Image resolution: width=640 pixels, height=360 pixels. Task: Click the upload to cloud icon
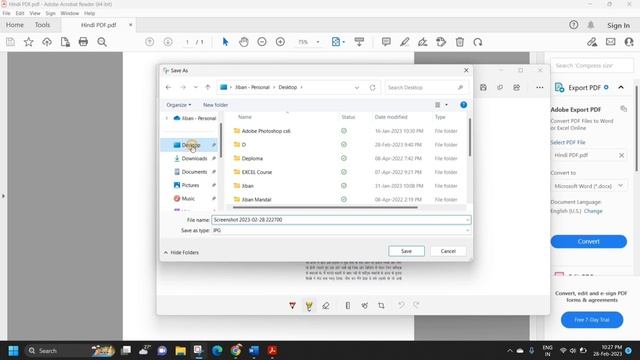tap(47, 42)
